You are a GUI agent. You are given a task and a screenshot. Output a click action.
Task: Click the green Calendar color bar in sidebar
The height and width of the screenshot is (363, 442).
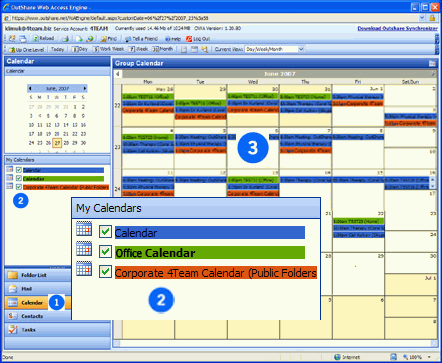(x=63, y=179)
